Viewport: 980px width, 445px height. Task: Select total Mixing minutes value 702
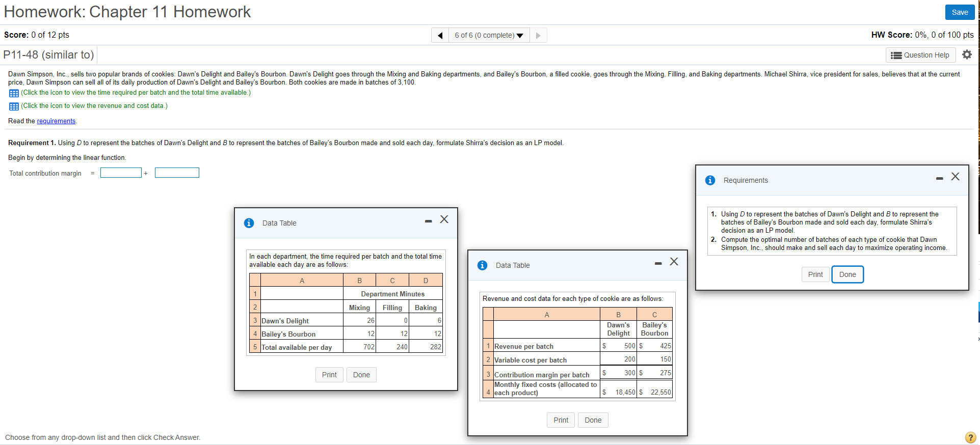click(x=369, y=347)
